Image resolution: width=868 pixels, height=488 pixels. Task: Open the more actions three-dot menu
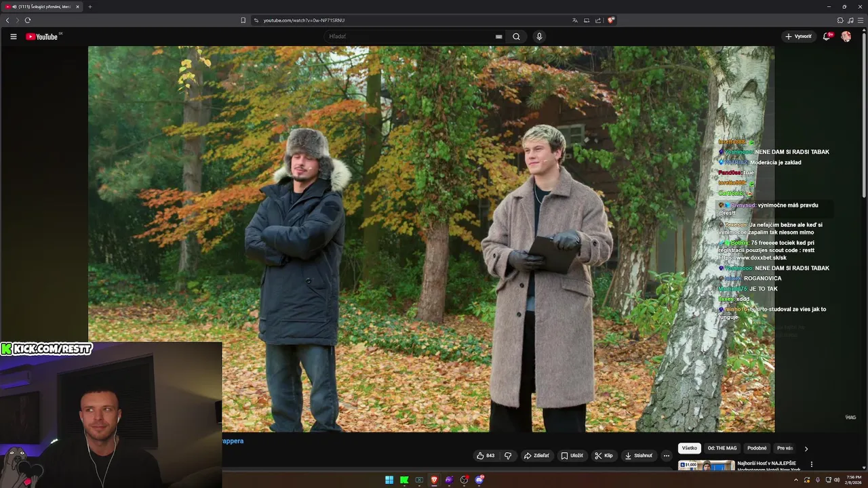pyautogui.click(x=667, y=455)
